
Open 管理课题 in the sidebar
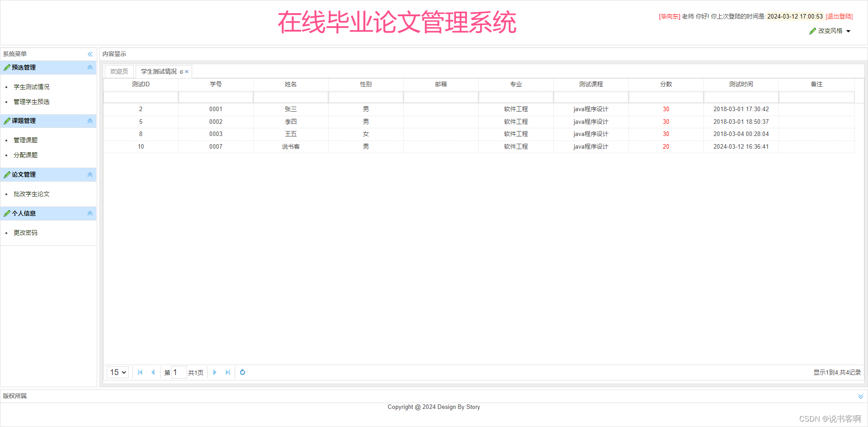point(25,140)
